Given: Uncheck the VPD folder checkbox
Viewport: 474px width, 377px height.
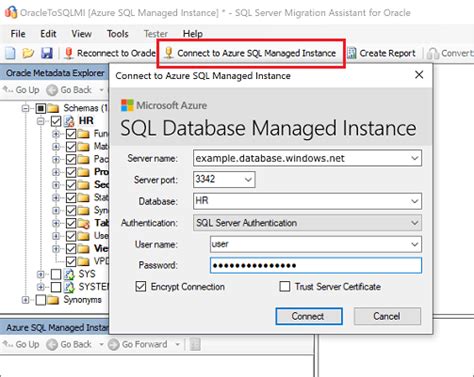Looking at the screenshot, I should tap(71, 261).
